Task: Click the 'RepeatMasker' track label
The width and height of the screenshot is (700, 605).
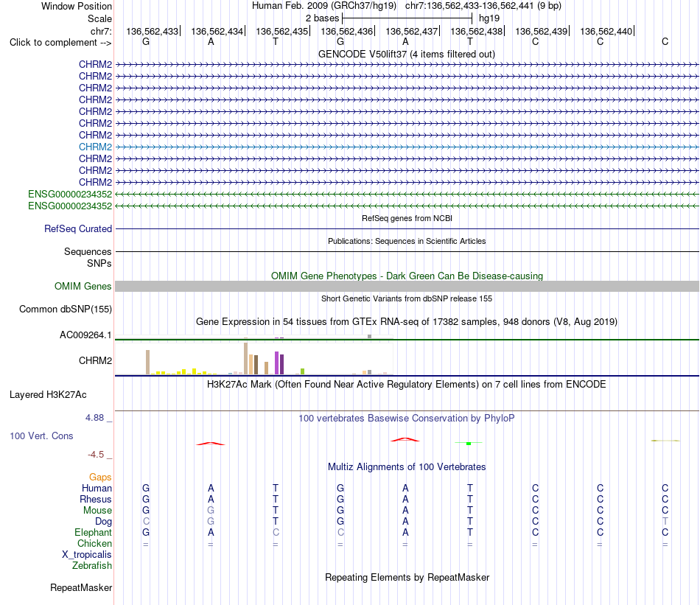Action: tap(81, 587)
